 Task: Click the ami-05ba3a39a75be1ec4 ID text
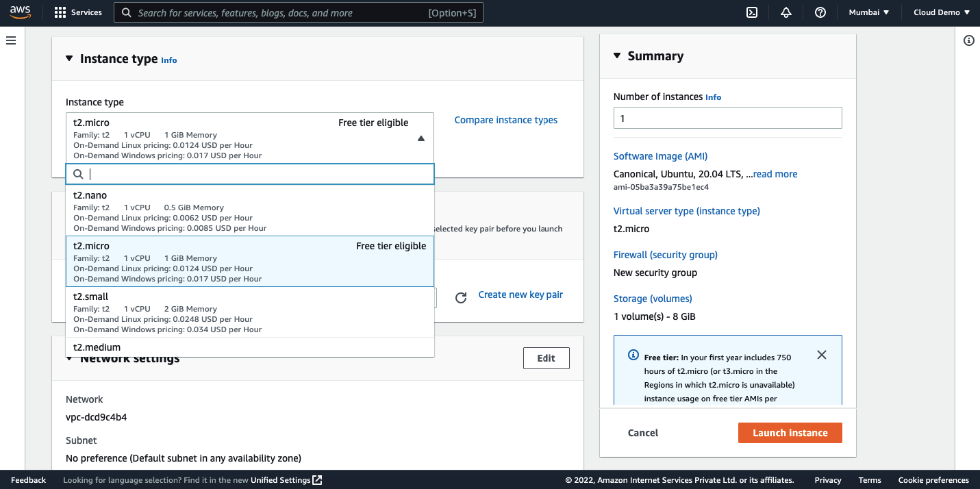[x=661, y=187]
